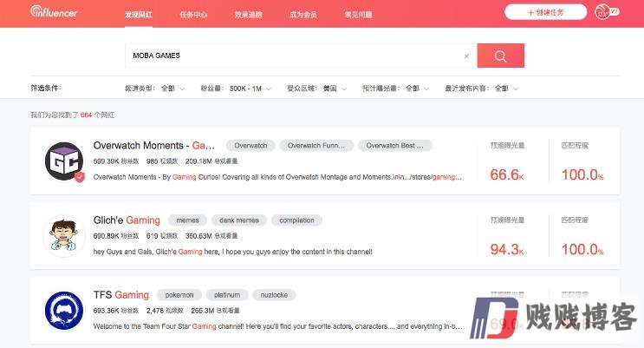Select the nuzlocke tag
Image resolution: width=644 pixels, height=348 pixels.
pos(274,295)
